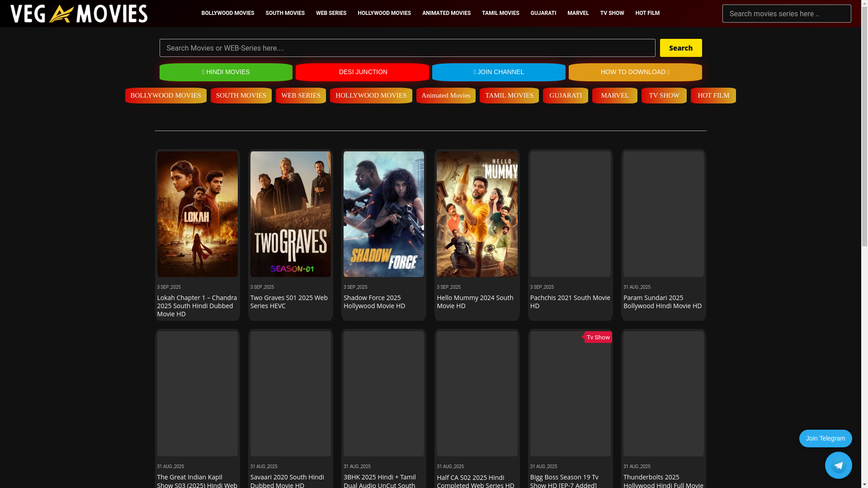Click the green HINDI MOVIES button
Image resolution: width=868 pixels, height=488 pixels.
coord(226,72)
